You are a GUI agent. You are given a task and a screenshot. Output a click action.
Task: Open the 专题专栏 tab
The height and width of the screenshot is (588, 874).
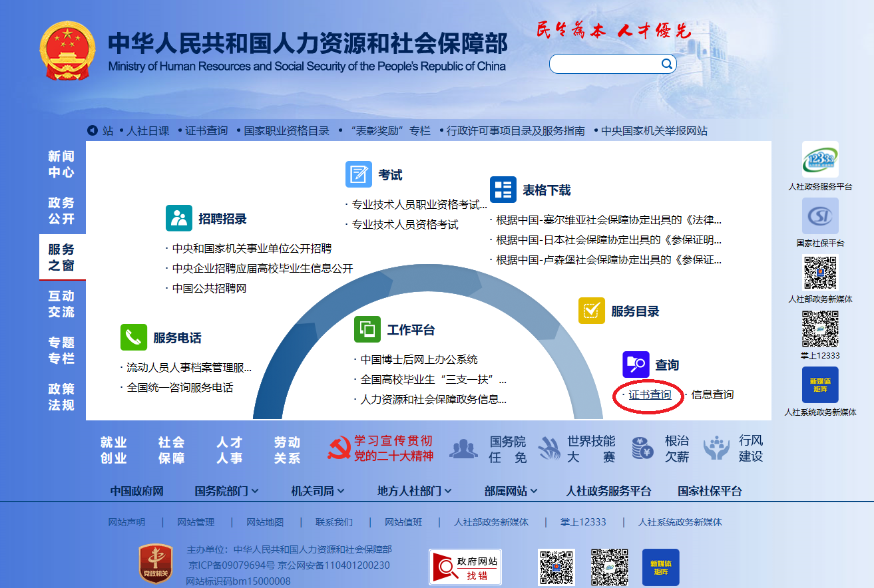61,351
